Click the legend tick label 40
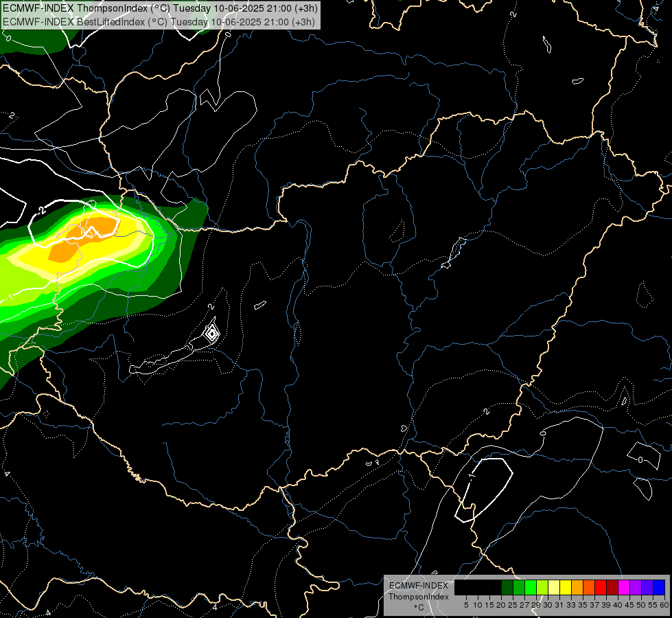Screen dimensions: 672x618 tap(618, 605)
